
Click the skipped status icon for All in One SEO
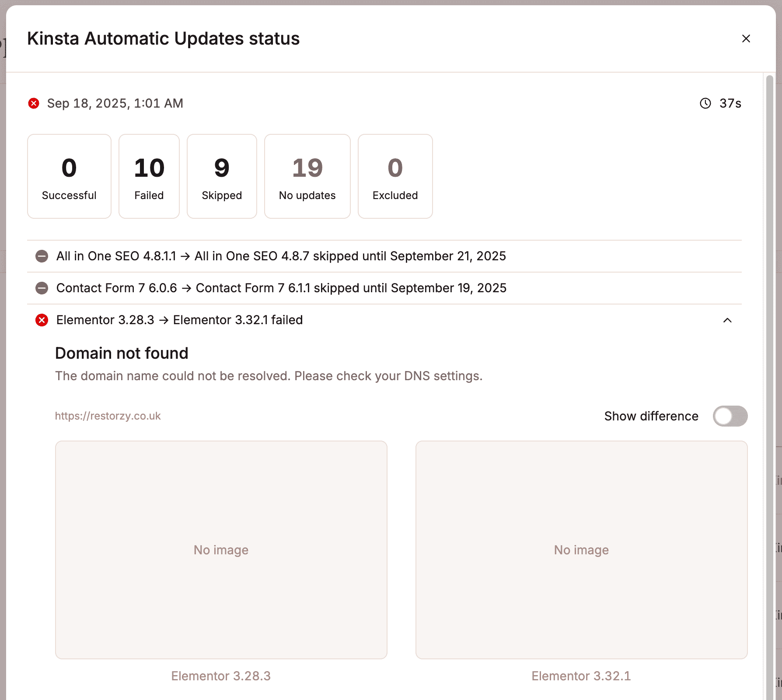[42, 256]
